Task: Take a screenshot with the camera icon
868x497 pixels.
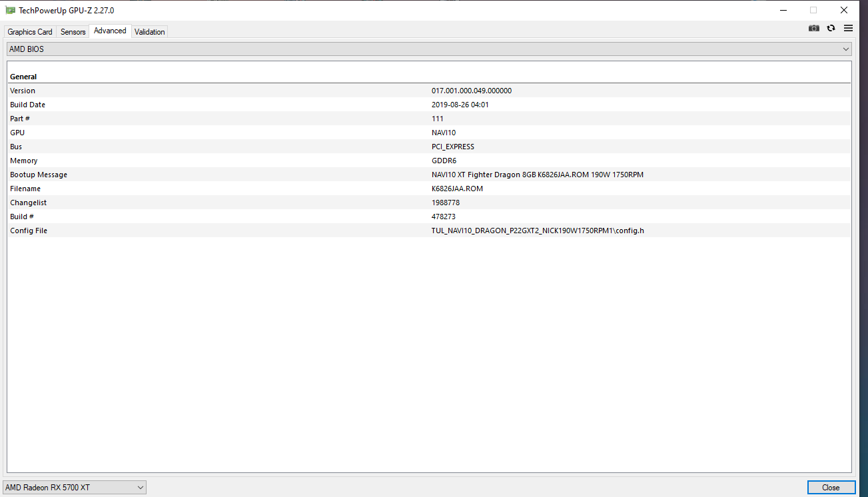Action: tap(814, 28)
